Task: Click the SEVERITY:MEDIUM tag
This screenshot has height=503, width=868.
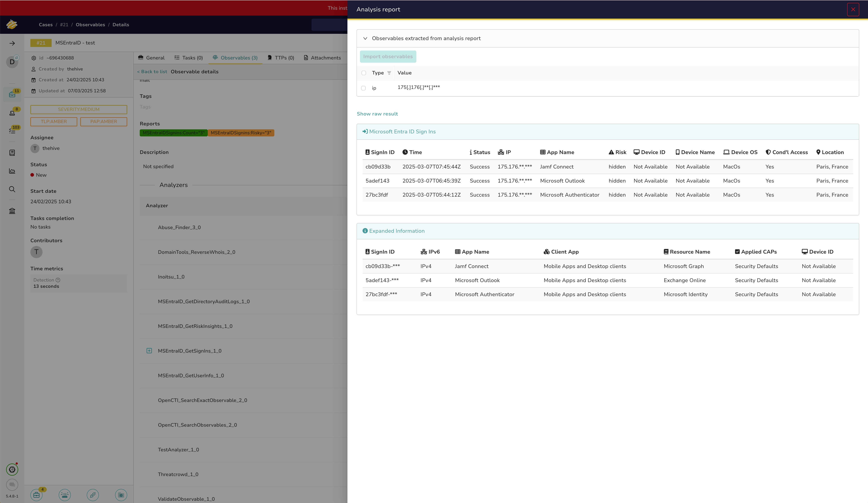Action: 79,110
